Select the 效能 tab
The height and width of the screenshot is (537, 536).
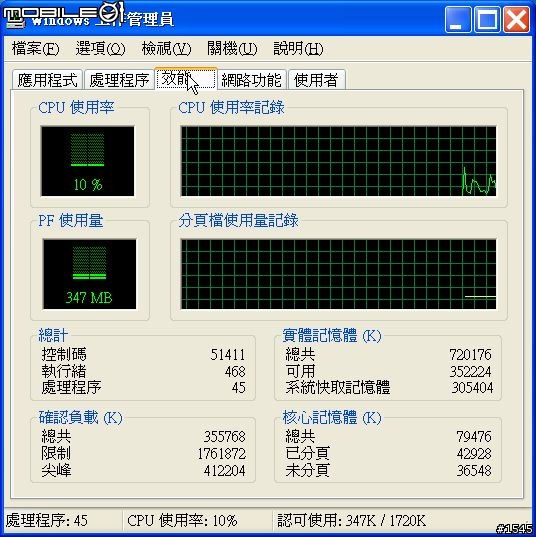186,79
